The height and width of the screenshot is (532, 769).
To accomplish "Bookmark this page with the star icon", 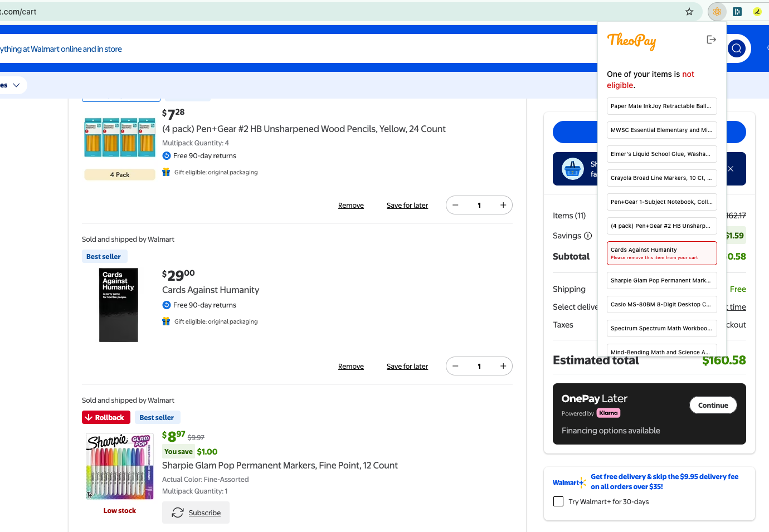I will (689, 12).
